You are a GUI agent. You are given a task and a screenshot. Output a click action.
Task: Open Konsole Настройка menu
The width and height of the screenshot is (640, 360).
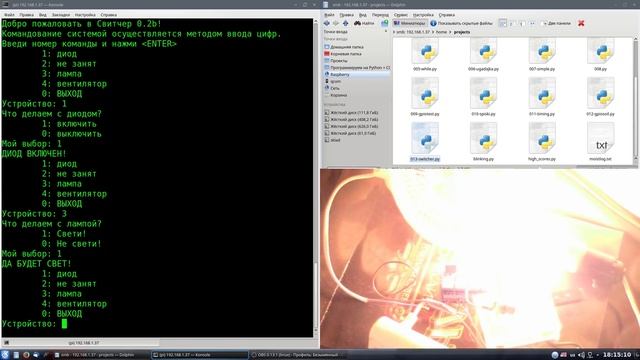(x=85, y=15)
